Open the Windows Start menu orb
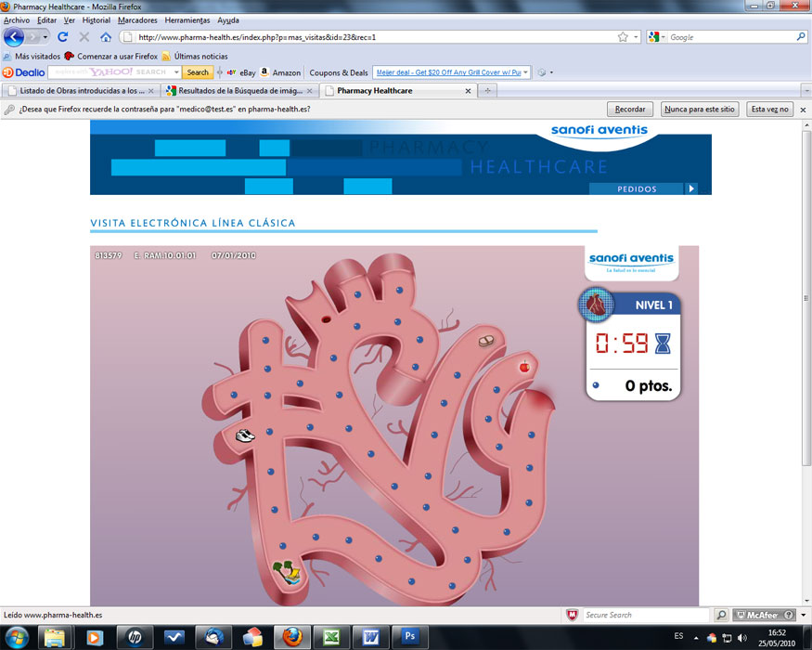The width and height of the screenshot is (812, 650). tap(16, 636)
